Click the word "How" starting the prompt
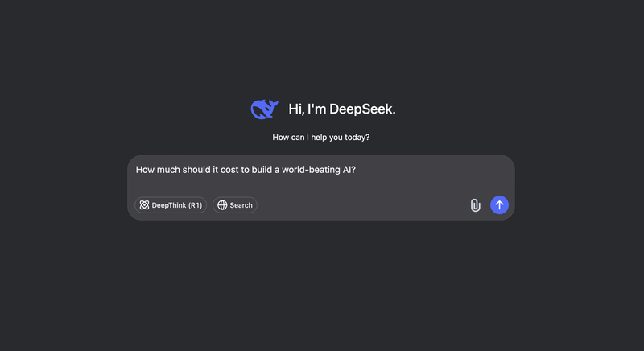Image resolution: width=644 pixels, height=351 pixels. [146, 170]
